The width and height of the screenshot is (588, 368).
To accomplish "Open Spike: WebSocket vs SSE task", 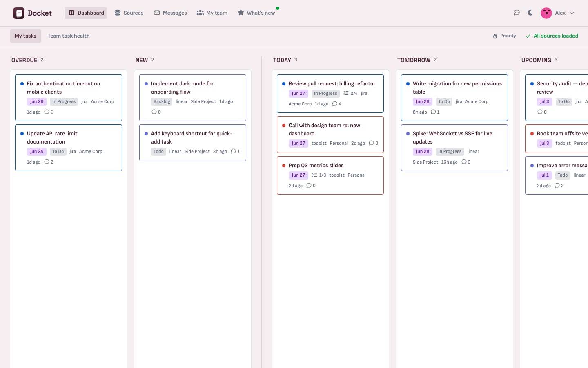I will coord(454,148).
